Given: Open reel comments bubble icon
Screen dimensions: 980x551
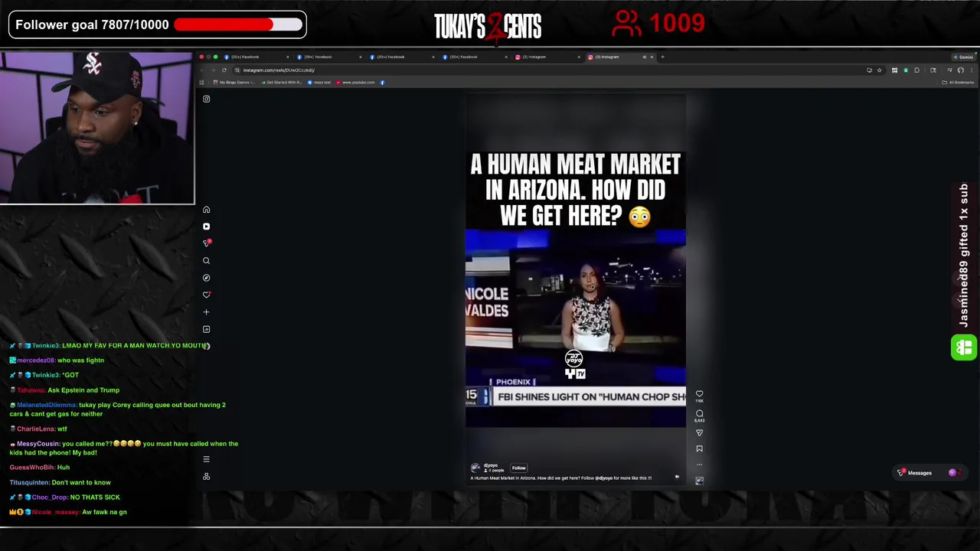Looking at the screenshot, I should click(x=699, y=414).
